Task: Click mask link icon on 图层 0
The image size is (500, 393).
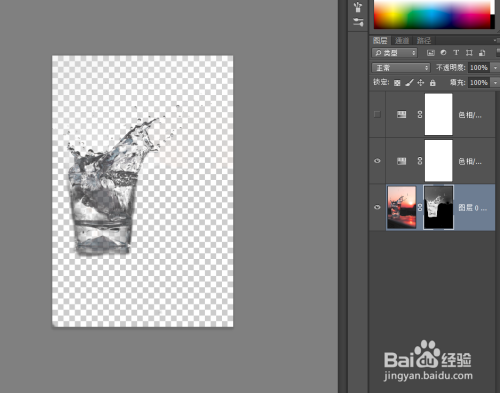Action: pyautogui.click(x=420, y=207)
